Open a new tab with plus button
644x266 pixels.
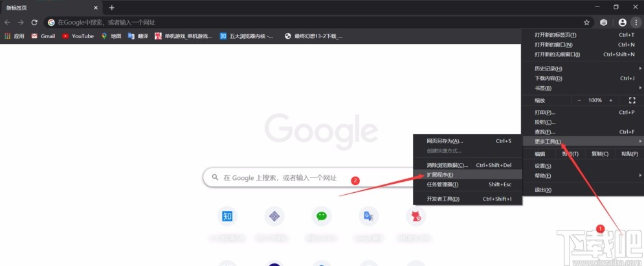coord(112,8)
